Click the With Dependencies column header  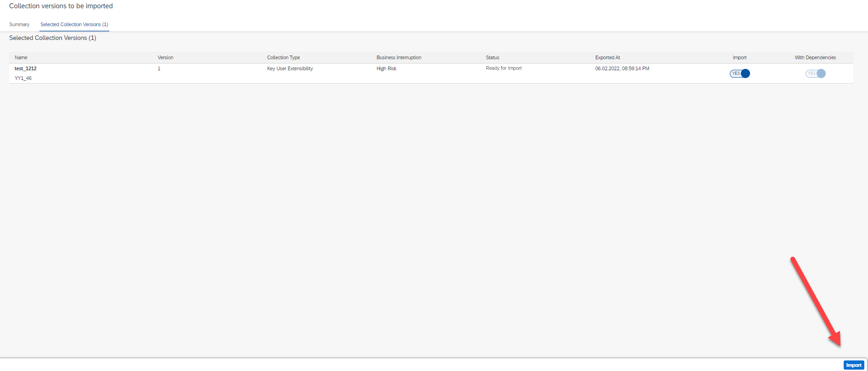pyautogui.click(x=815, y=58)
